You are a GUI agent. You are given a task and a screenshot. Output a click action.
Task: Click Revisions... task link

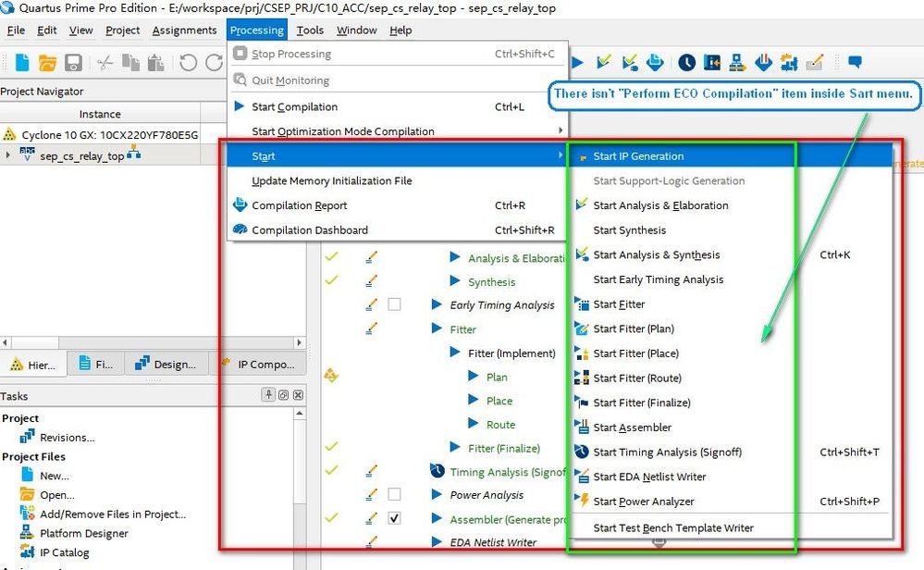(x=68, y=438)
